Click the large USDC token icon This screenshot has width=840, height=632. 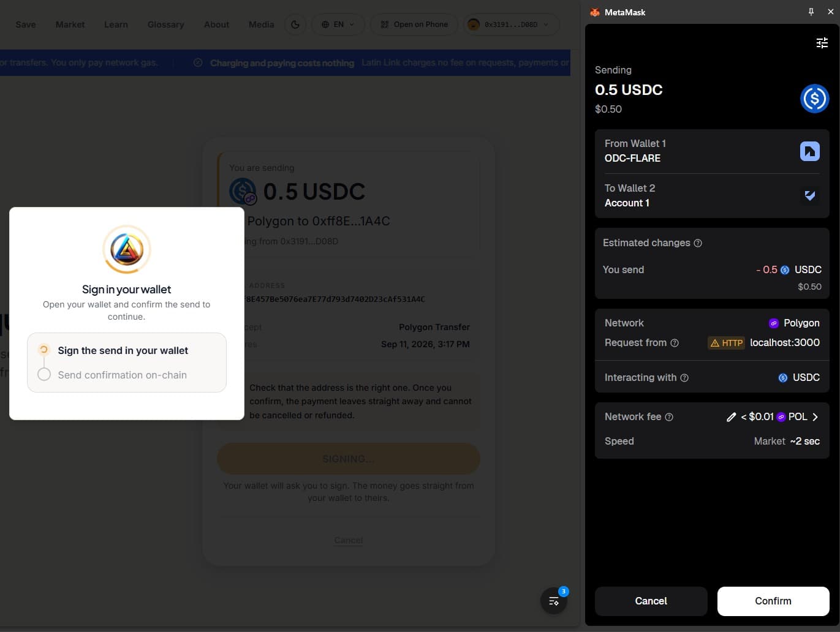point(814,98)
